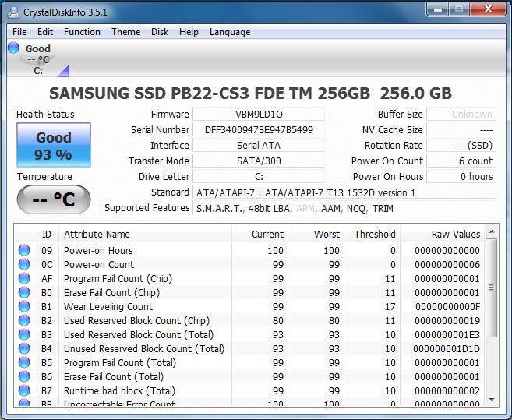Click status orb for Wear Leveling Count
This screenshot has width=512, height=420.
coord(24,306)
